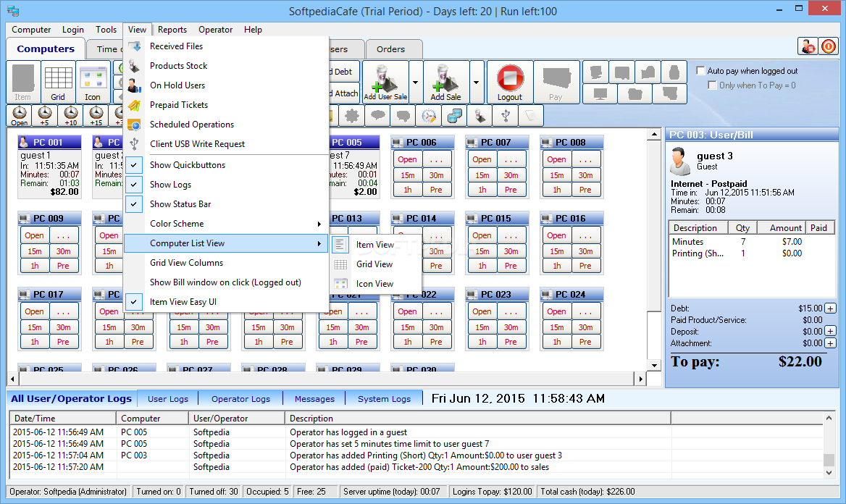Click the ... button on PC 015
The height and width of the screenshot is (504, 846).
point(511,236)
